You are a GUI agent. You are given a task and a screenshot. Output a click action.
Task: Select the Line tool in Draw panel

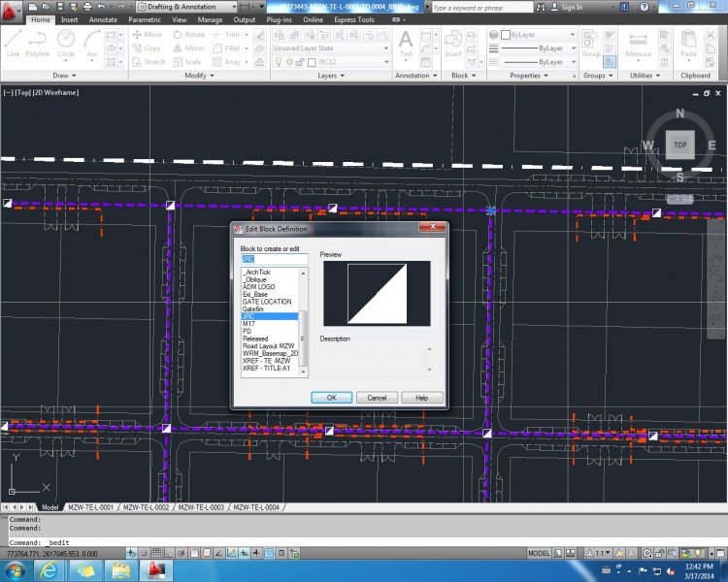(13, 41)
